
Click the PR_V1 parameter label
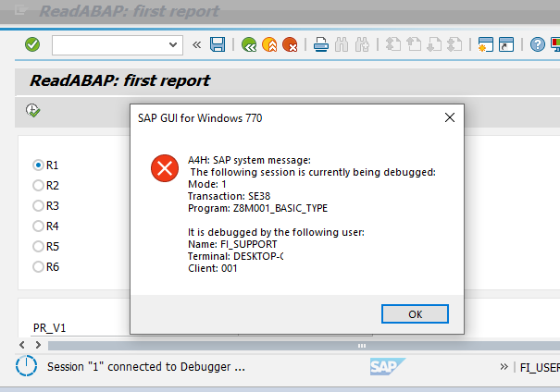[50, 328]
